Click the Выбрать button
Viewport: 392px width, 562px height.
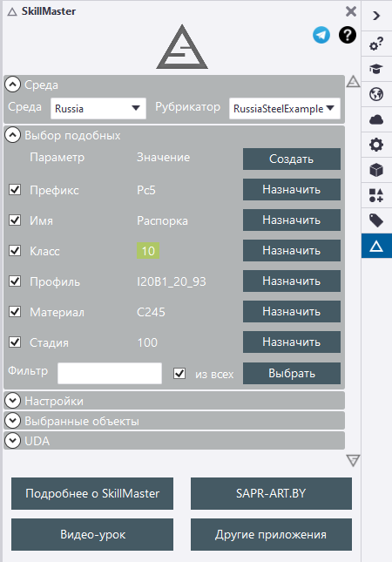(292, 374)
